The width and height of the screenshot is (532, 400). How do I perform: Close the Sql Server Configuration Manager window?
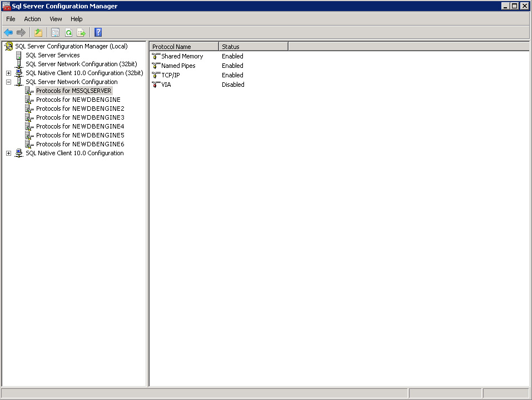[x=525, y=6]
